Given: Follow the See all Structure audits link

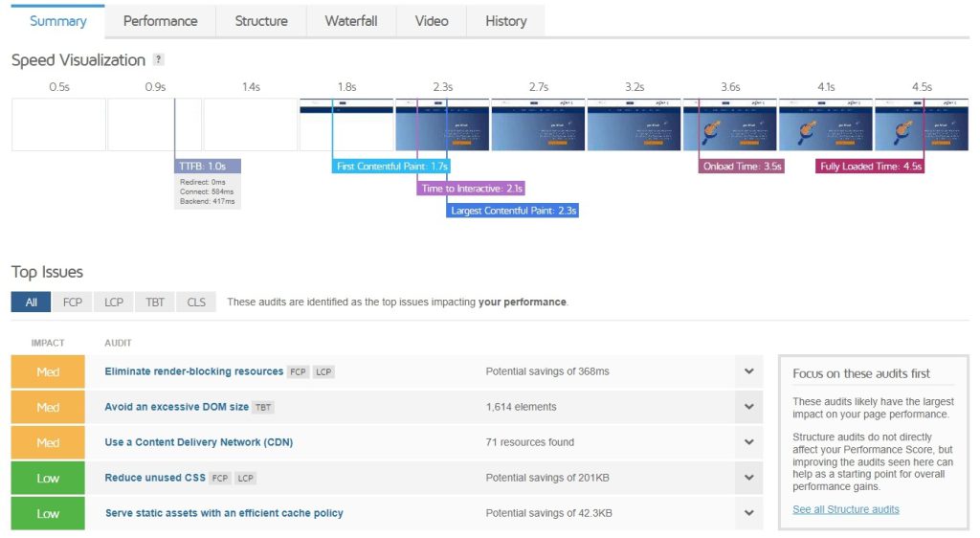Looking at the screenshot, I should click(x=846, y=509).
